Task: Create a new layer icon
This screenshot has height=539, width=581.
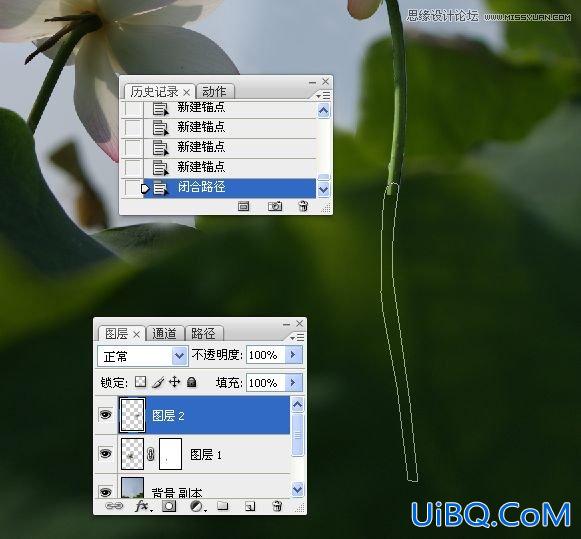Action: coord(250,506)
